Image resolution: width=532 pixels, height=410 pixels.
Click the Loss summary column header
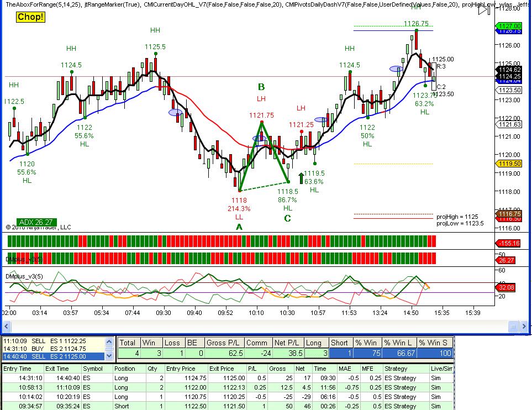pos(173,343)
